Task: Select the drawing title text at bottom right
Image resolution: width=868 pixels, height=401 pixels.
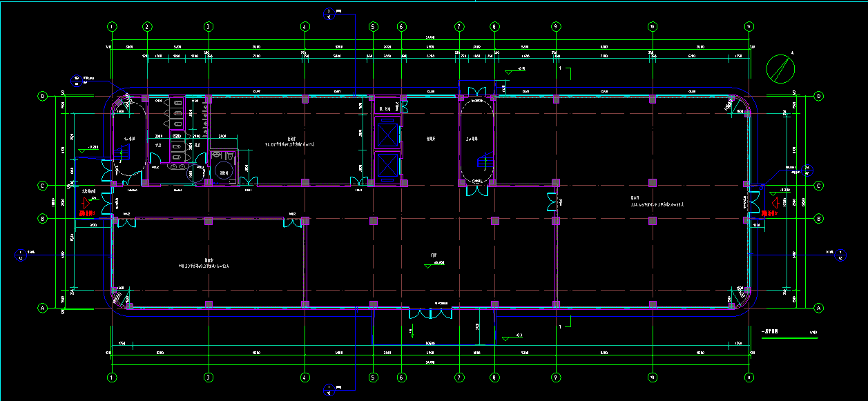Action: 771,333
